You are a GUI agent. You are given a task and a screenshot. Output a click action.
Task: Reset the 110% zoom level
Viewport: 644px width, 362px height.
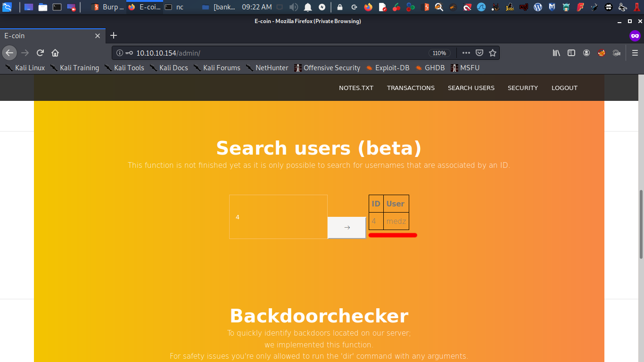(439, 53)
